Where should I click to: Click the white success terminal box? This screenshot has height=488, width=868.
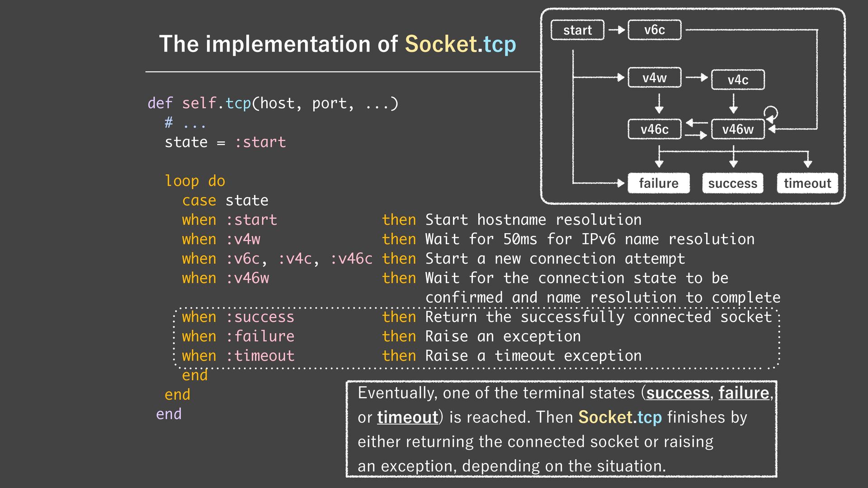point(732,183)
